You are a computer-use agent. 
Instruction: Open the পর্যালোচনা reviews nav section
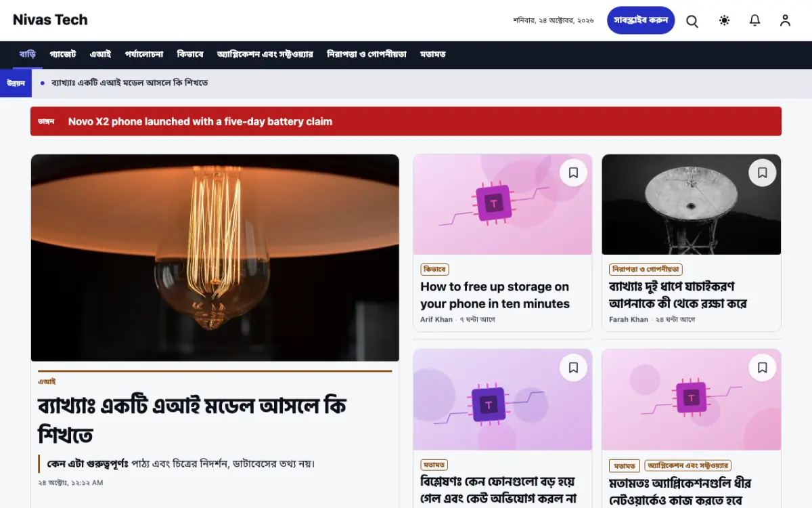[x=144, y=54]
